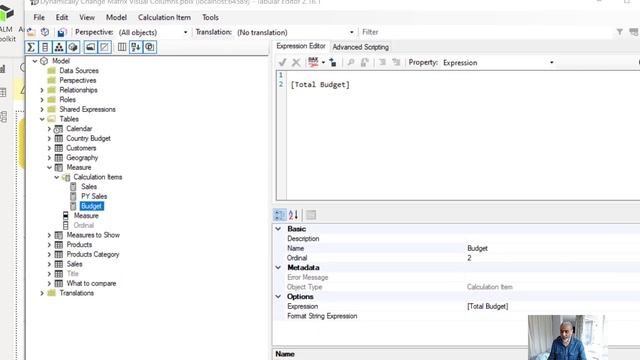Click the PY Sales calculation item icon
The image size is (640, 360).
tap(73, 196)
